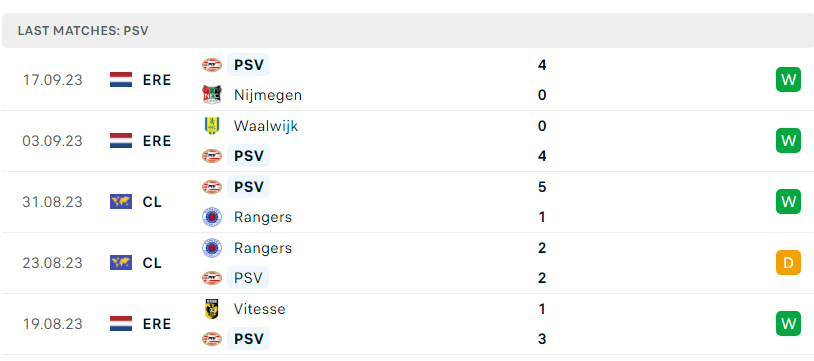Click Netherlands flag beside 19.08.23 match
This screenshot has width=814, height=361.
121,324
